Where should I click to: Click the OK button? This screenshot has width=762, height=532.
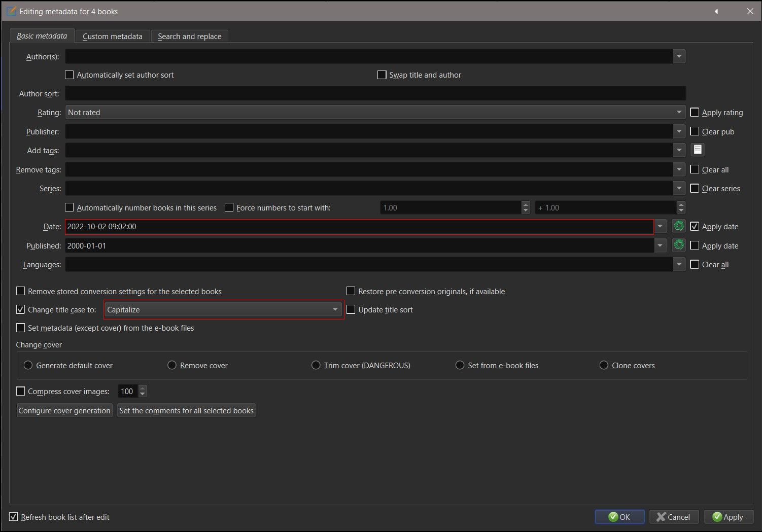tap(619, 517)
